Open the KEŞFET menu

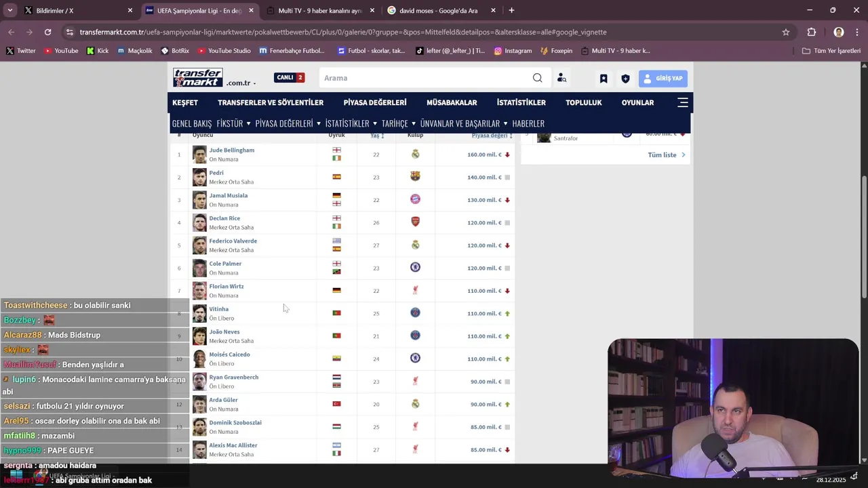(x=185, y=102)
